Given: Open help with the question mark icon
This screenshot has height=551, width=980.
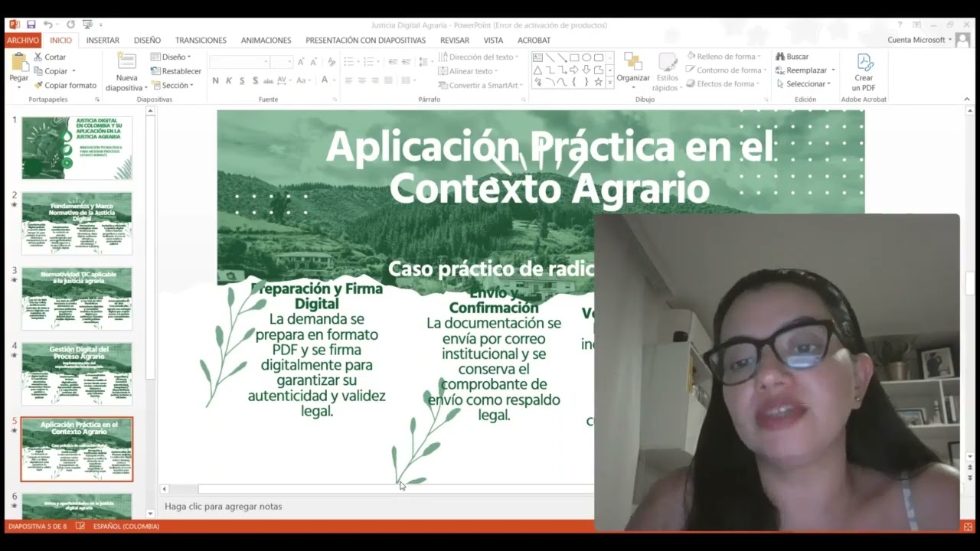Looking at the screenshot, I should 900,24.
